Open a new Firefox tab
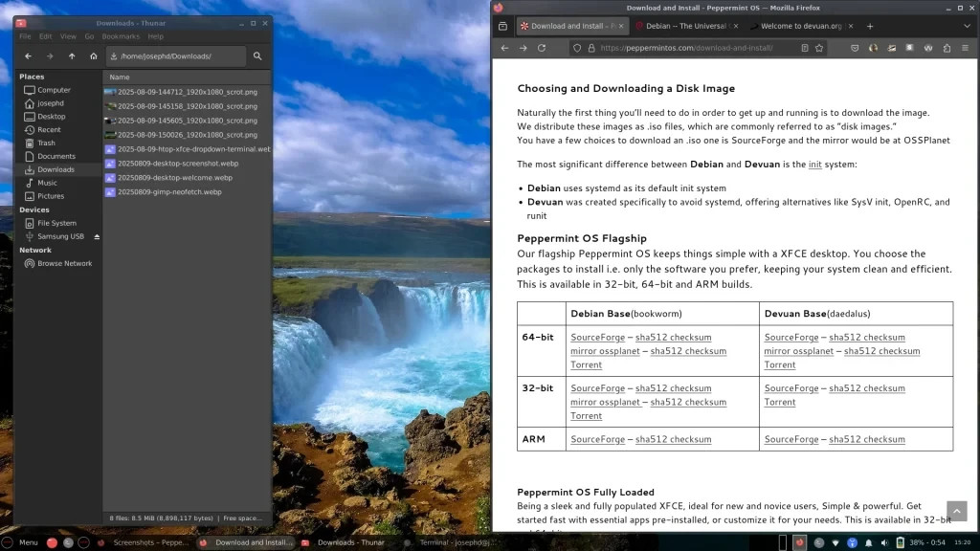The height and width of the screenshot is (551, 980). (x=870, y=26)
